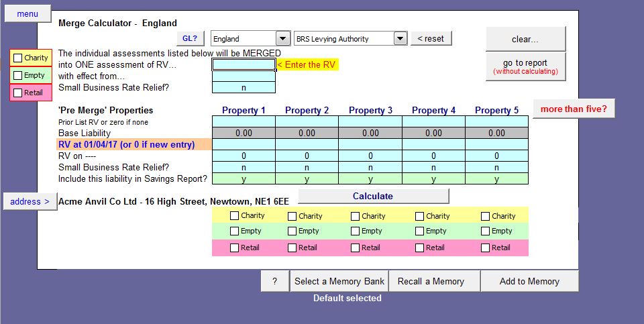Click Add to Memory button
644x324 pixels.
point(529,281)
